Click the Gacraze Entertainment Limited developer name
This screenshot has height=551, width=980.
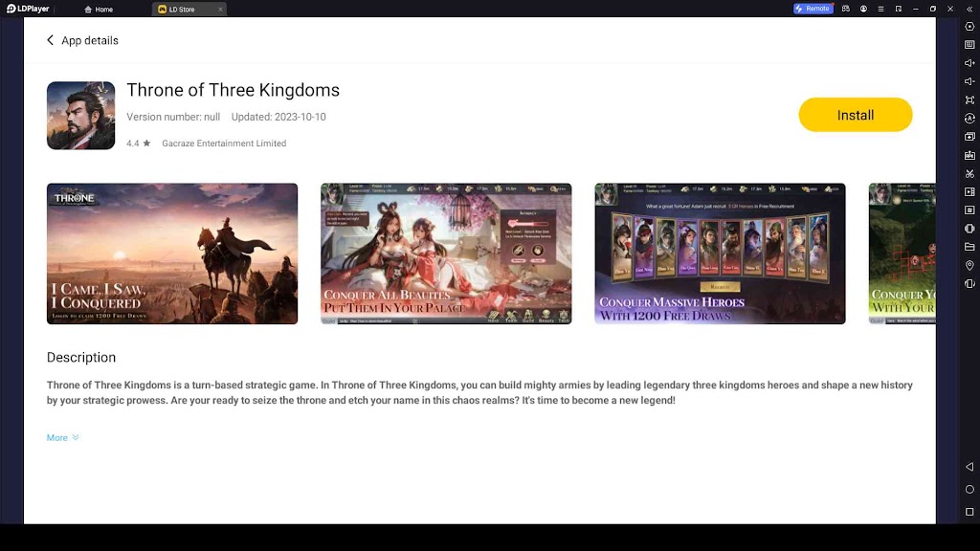224,143
